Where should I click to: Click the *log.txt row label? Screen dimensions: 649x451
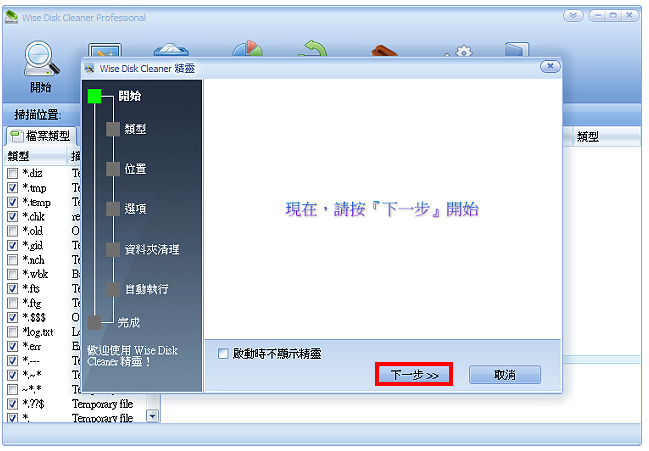point(38,332)
